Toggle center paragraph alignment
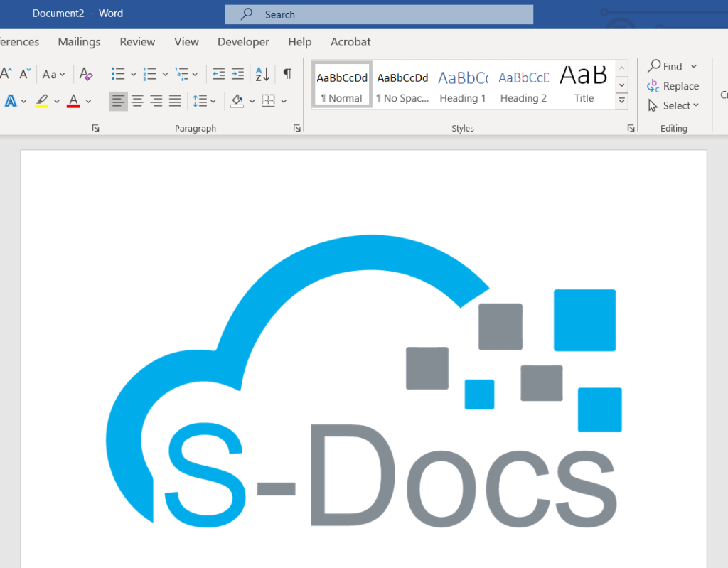 tap(137, 100)
